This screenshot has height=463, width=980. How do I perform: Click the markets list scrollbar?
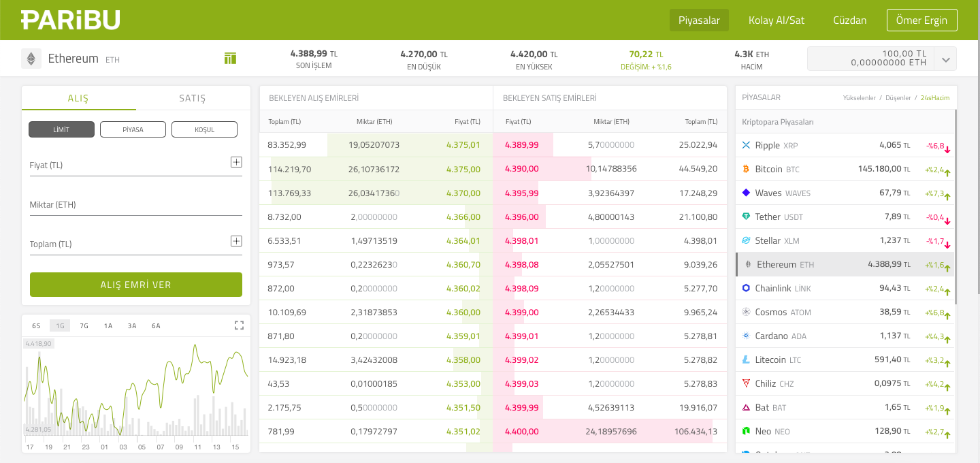pyautogui.click(x=955, y=206)
